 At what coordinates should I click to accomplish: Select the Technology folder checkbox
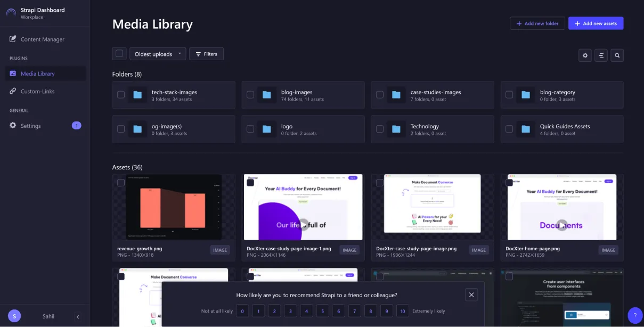[x=380, y=129]
